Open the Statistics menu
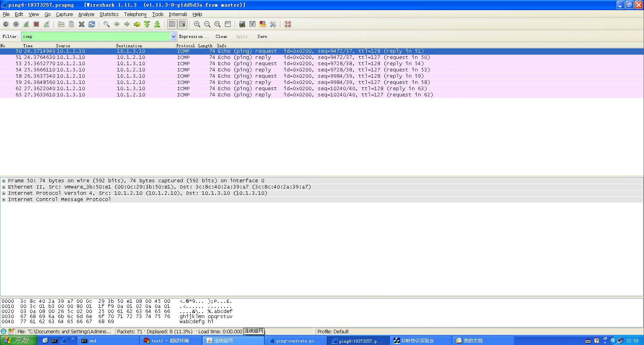The image size is (644, 345). 109,14
